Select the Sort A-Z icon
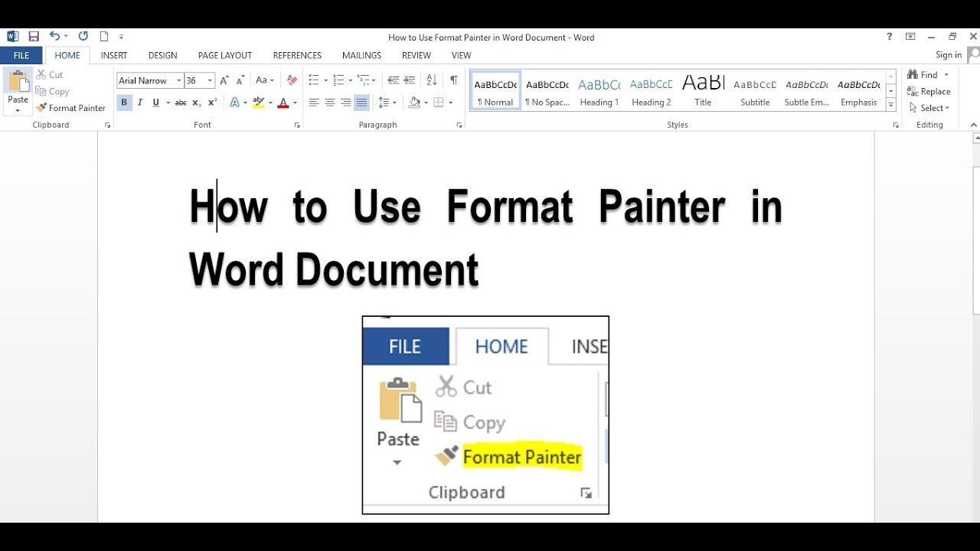This screenshot has height=551, width=980. click(432, 80)
